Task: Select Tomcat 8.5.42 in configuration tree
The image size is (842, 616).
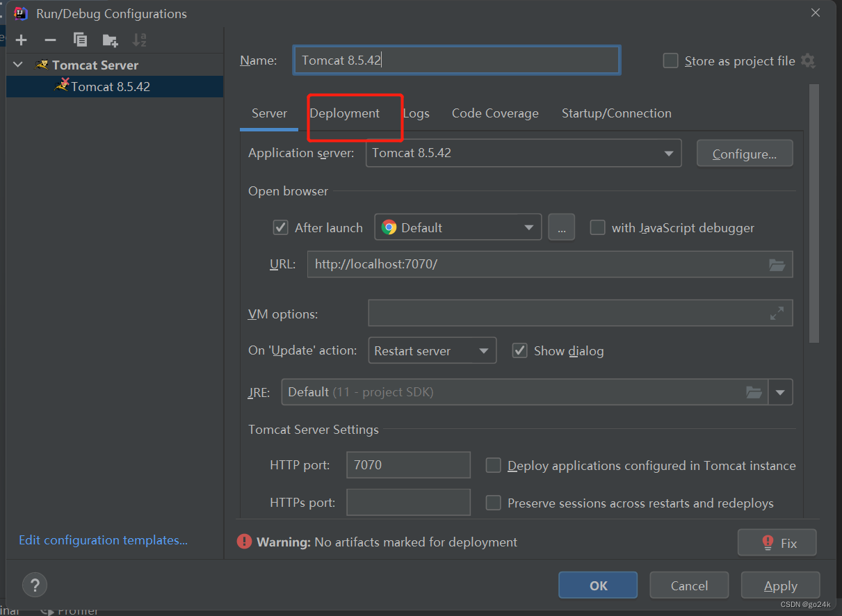Action: (x=115, y=86)
